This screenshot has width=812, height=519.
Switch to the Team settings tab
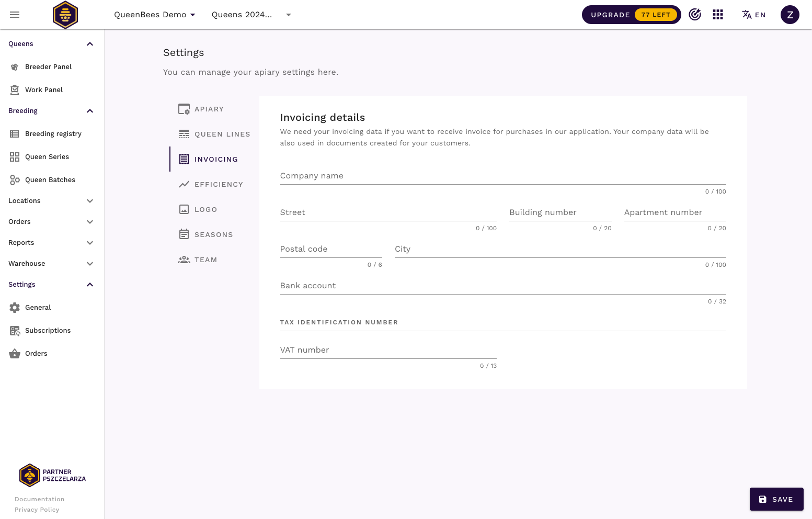205,260
